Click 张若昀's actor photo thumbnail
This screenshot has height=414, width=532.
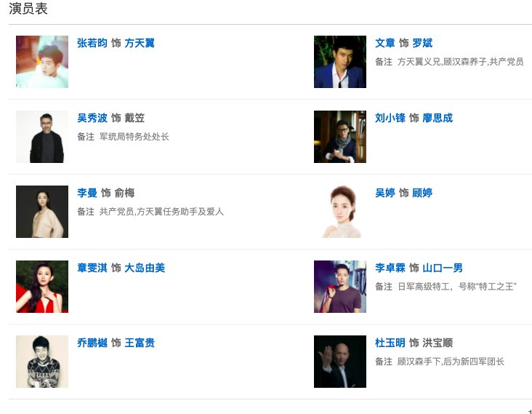42,62
